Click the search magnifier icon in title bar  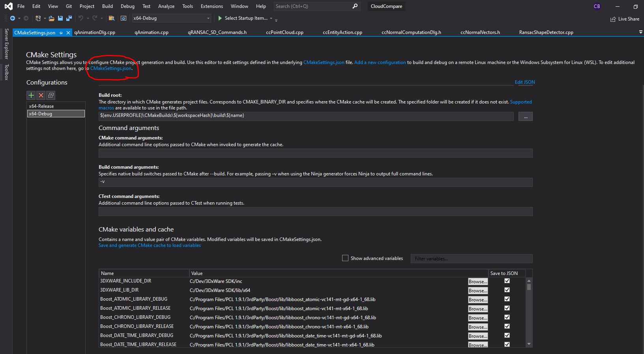355,6
